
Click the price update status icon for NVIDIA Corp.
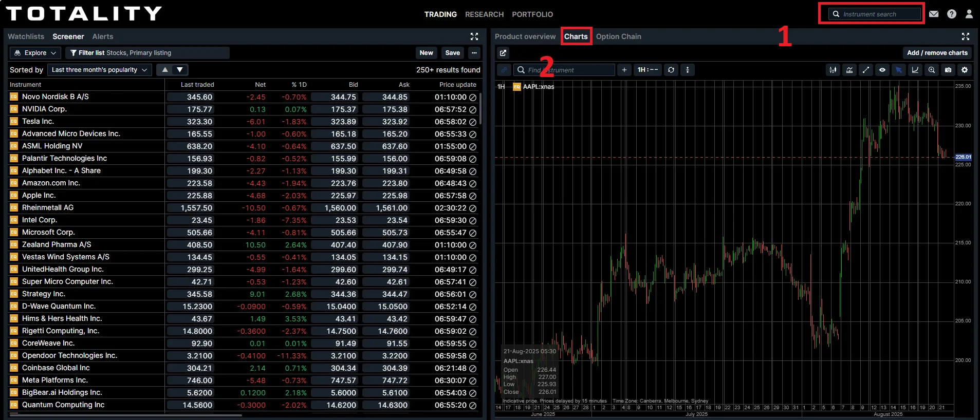click(x=473, y=109)
